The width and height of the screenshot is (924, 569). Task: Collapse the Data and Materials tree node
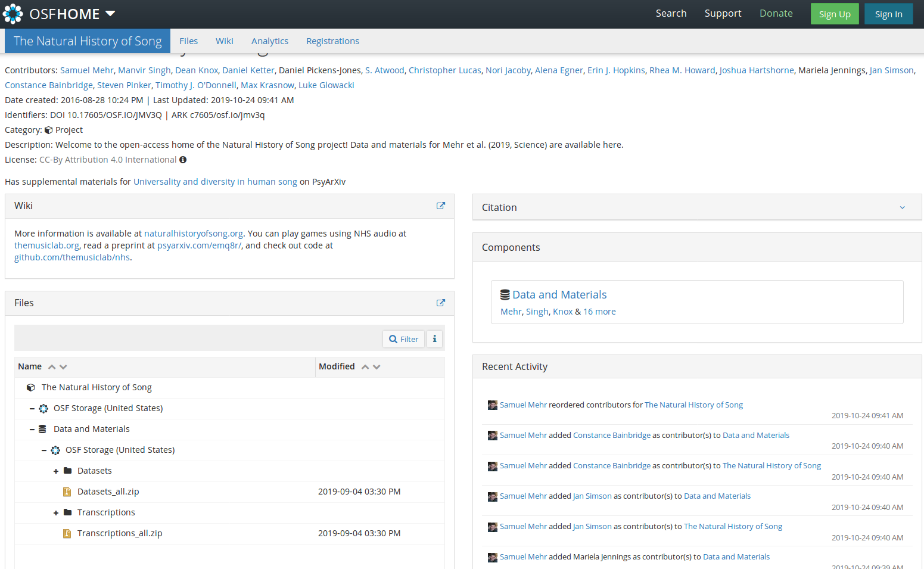pyautogui.click(x=32, y=430)
